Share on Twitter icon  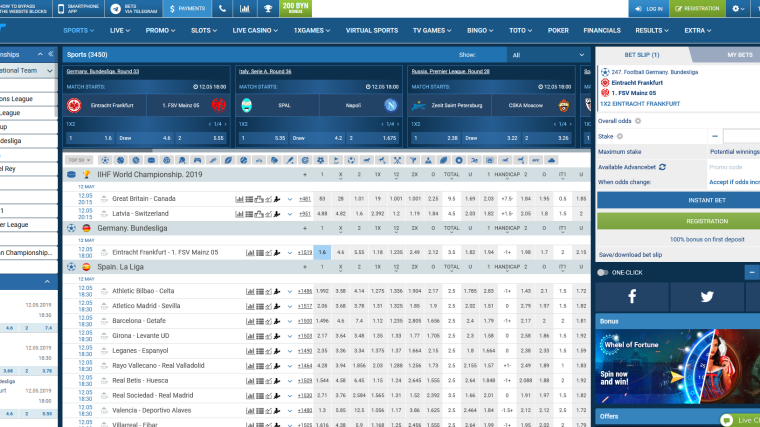click(707, 296)
